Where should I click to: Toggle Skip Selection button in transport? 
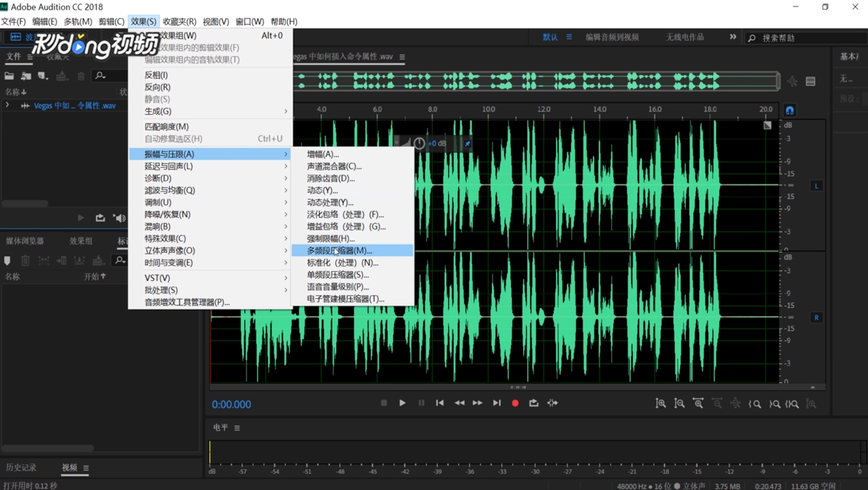click(x=552, y=403)
